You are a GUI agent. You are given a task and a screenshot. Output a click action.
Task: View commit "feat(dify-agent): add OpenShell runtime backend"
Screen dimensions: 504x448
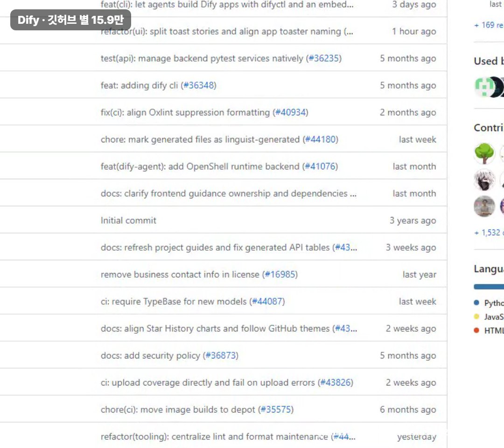[x=200, y=166]
